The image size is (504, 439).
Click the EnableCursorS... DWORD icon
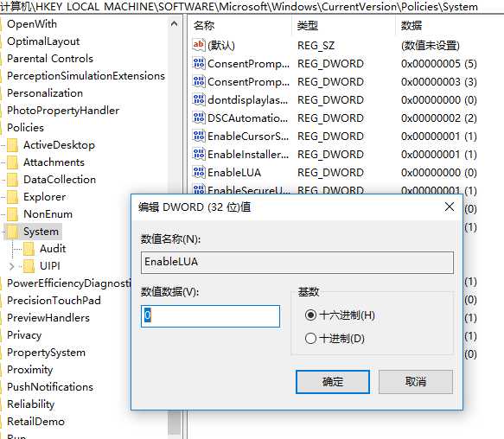pos(199,136)
